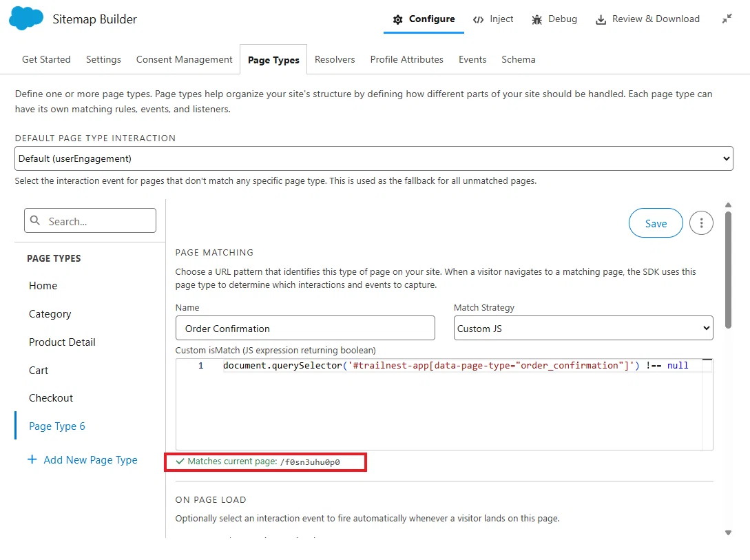Open the Events tab
Viewport: 750px width, 560px height.
tap(472, 59)
